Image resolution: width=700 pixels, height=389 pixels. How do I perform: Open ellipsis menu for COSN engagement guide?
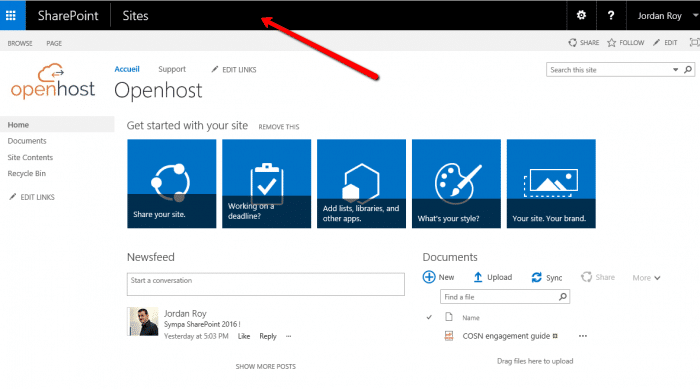(583, 336)
